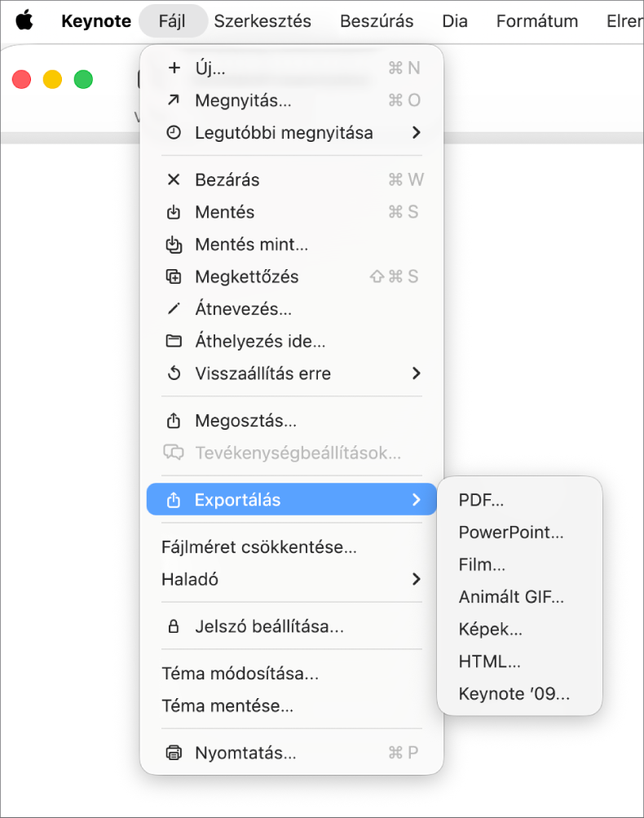The image size is (644, 818).
Task: Click the printer icon beside Nyomtatás
Action: click(174, 753)
